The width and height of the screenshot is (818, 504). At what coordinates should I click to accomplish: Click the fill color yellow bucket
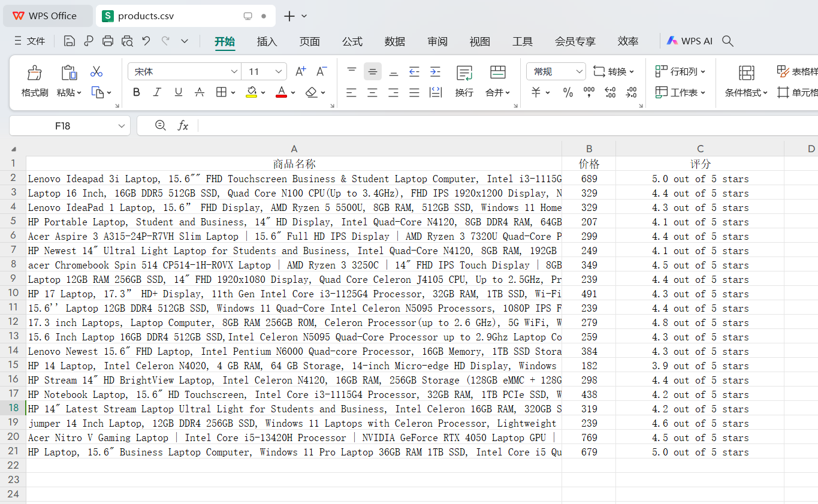click(251, 92)
